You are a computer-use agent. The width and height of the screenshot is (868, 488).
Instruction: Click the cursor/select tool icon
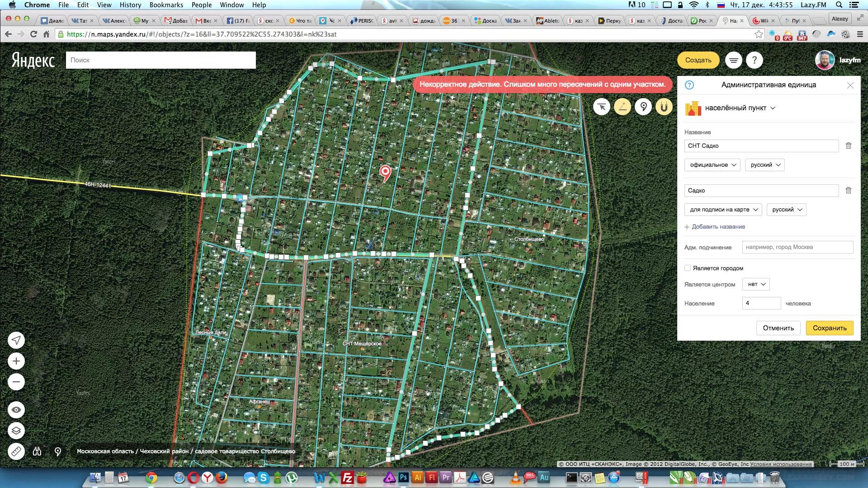point(602,106)
